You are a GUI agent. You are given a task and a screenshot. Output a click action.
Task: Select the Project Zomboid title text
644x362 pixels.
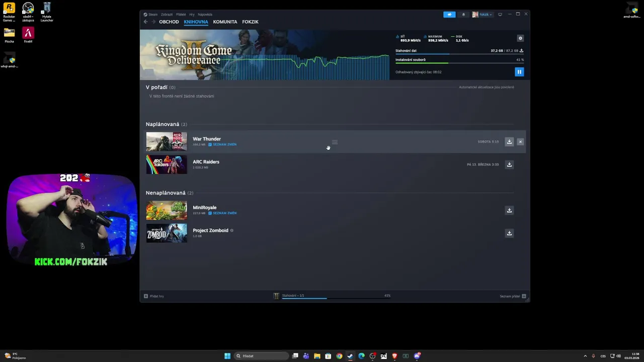[210, 230]
